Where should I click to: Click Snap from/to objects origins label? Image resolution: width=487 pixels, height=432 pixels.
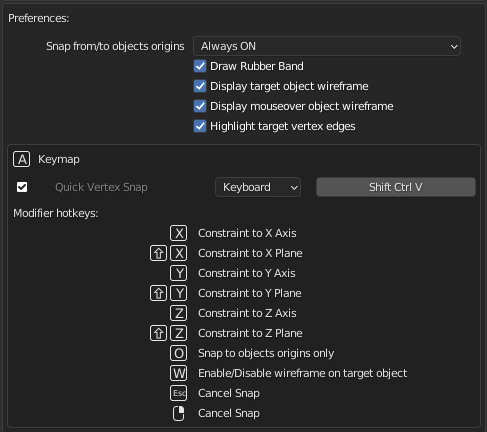click(x=115, y=46)
